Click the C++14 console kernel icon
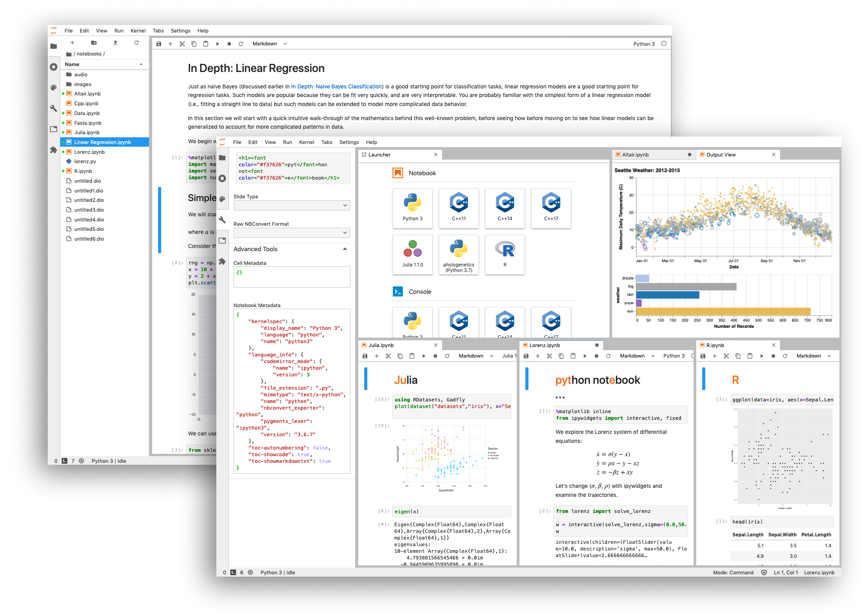The width and height of the screenshot is (868, 615). pos(503,324)
